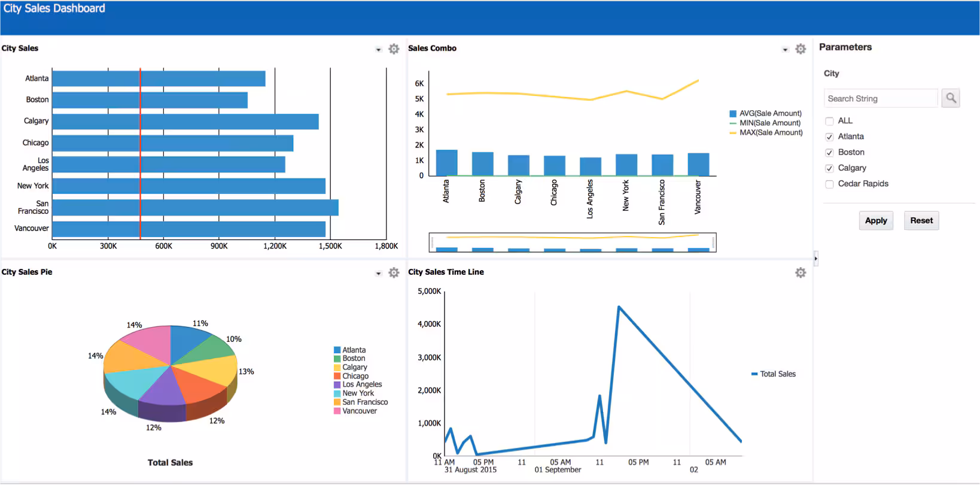Click the "City Sales Dashboard" title
Viewport: 980px width, 485px height.
(54, 8)
